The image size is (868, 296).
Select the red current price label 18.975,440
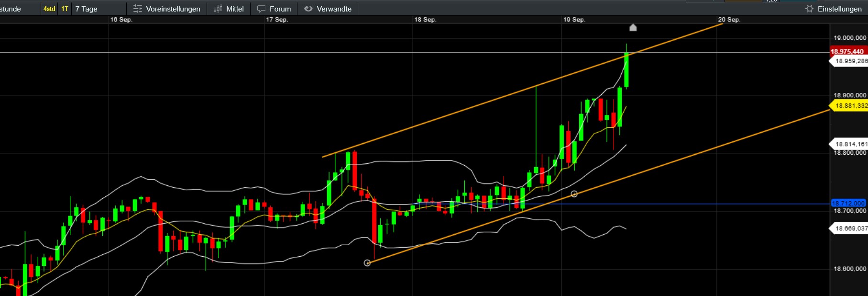(x=849, y=52)
